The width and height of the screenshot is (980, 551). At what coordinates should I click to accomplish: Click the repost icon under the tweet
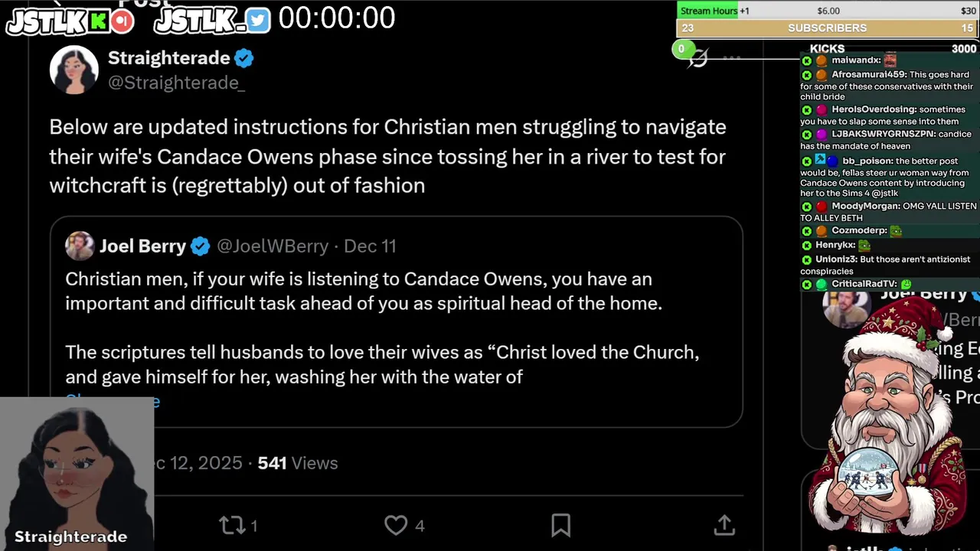coord(232,525)
